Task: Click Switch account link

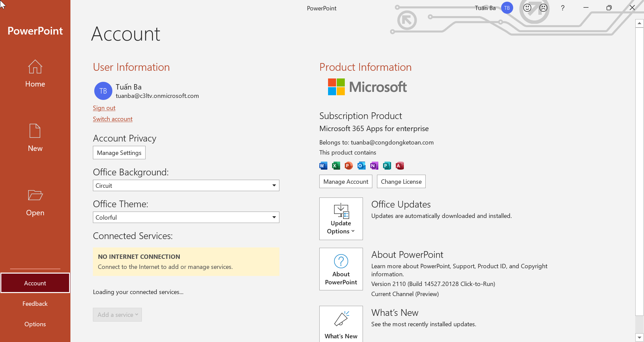Action: (x=113, y=119)
